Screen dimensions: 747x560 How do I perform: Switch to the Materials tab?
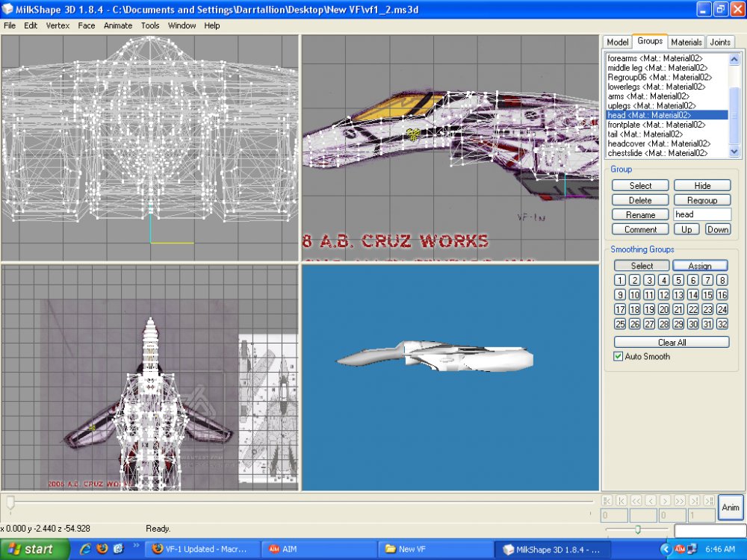point(686,42)
